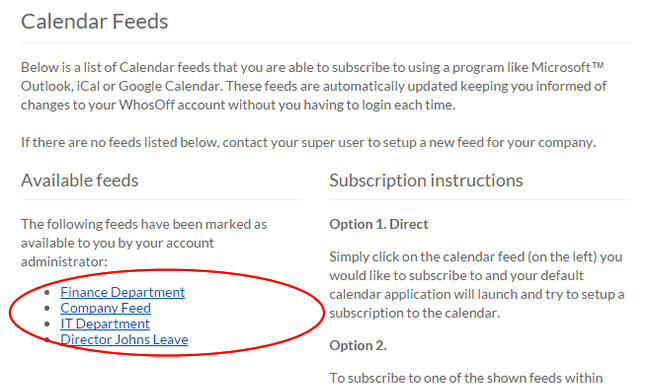Click the paragraph beginning "Below is a list"
This screenshot has width=652, height=390.
(314, 86)
